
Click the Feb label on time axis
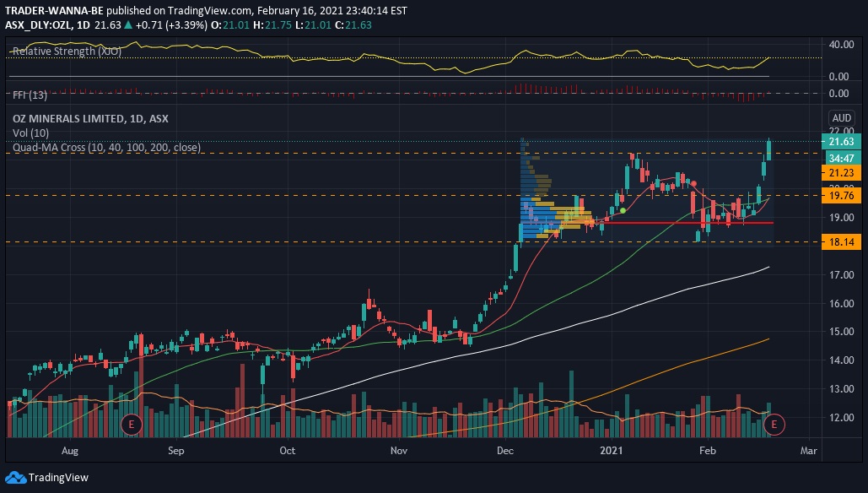pos(708,450)
